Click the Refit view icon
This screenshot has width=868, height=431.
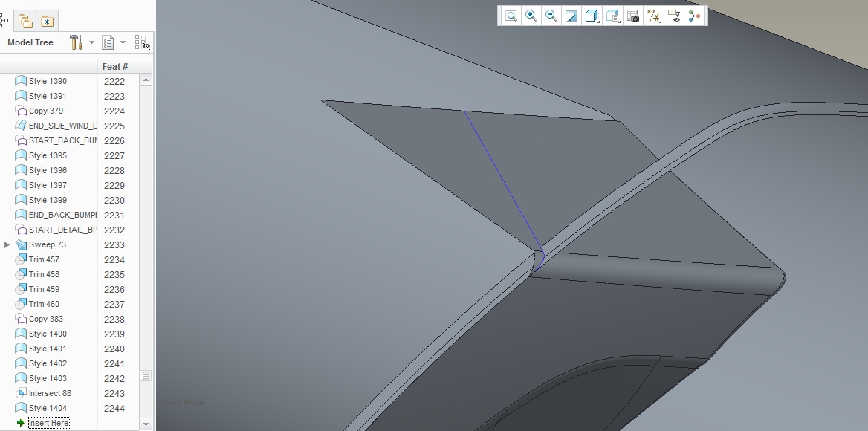click(511, 16)
